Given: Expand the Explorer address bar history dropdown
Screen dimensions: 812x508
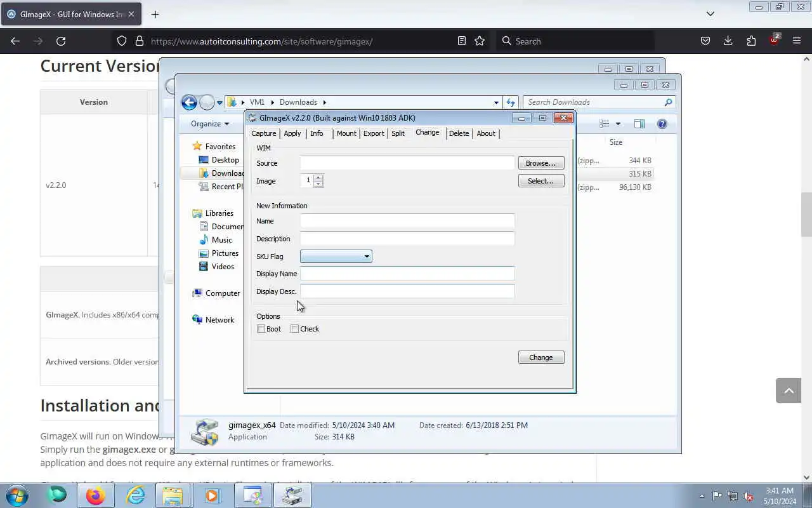Looking at the screenshot, I should [496, 102].
